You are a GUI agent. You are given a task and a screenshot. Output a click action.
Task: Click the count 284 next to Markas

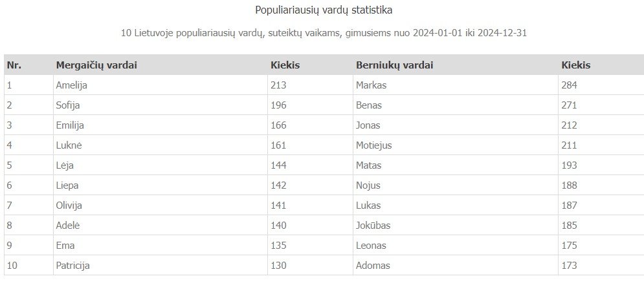[570, 85]
